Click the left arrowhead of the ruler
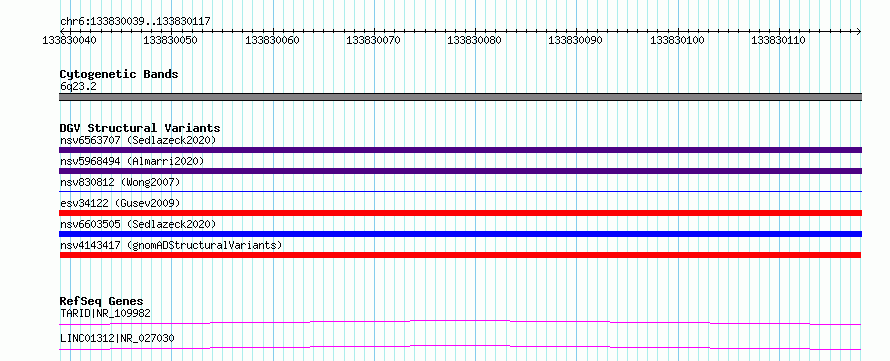Image resolution: width=890 pixels, height=361 pixels. tap(62, 31)
